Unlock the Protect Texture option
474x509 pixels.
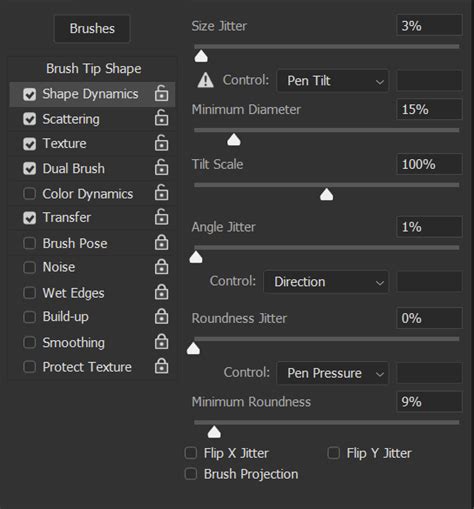coord(161,366)
